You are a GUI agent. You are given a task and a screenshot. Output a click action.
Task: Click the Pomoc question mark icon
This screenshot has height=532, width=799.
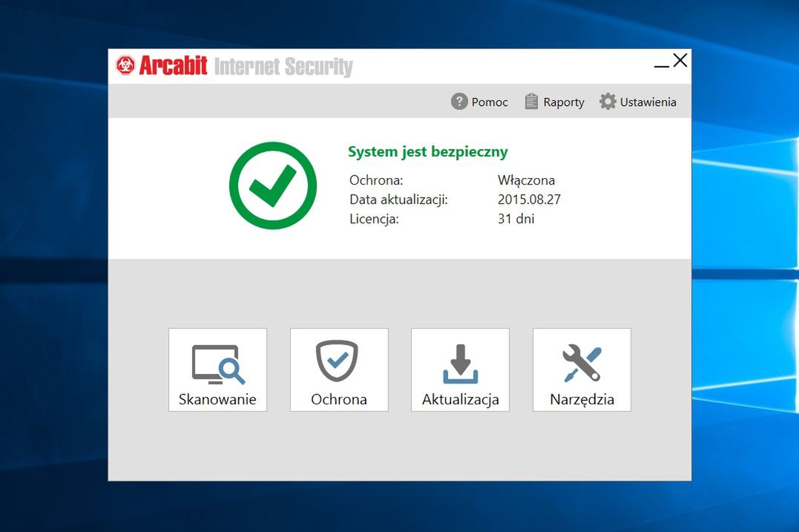[458, 101]
